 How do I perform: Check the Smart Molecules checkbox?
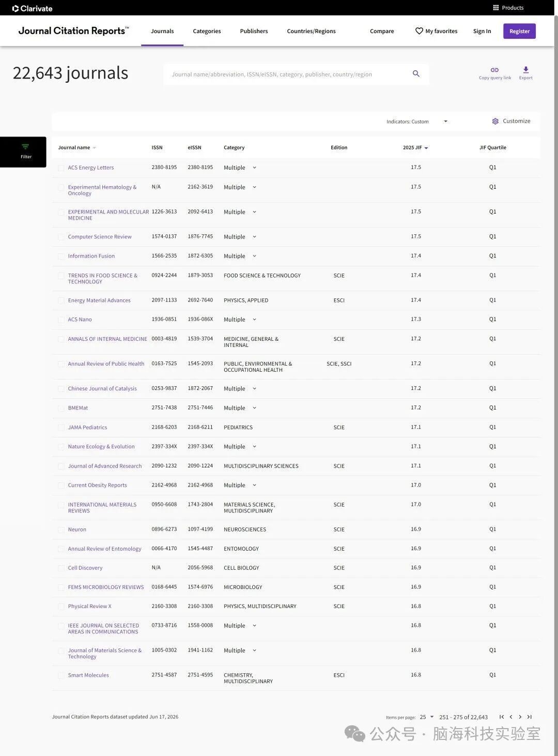[61, 675]
